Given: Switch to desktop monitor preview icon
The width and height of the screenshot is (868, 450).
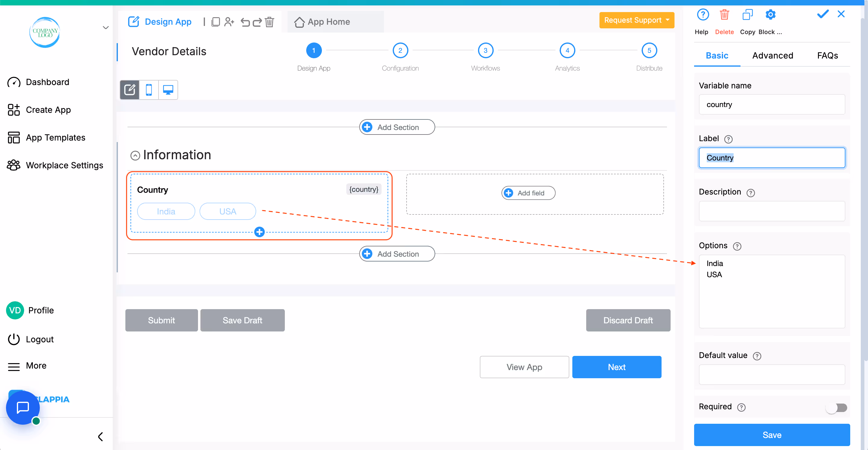Looking at the screenshot, I should 168,90.
